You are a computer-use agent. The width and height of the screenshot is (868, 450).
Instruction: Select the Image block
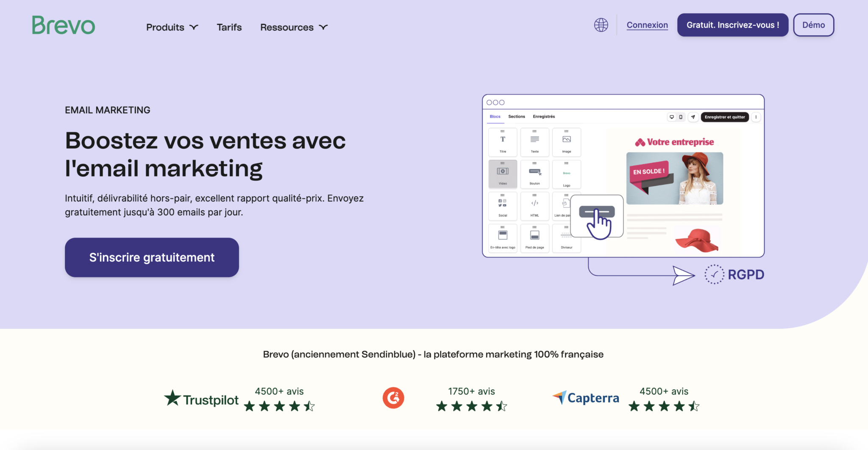(x=566, y=142)
